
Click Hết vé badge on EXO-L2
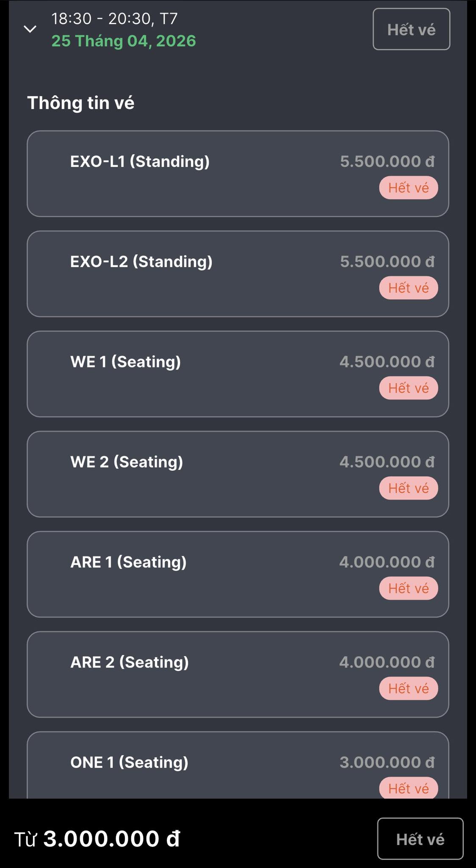coord(408,288)
